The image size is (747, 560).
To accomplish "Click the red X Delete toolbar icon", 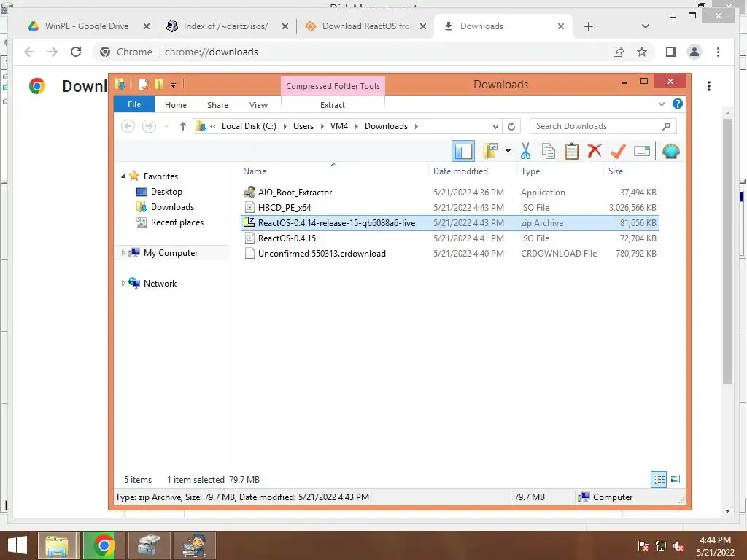I will 595,151.
